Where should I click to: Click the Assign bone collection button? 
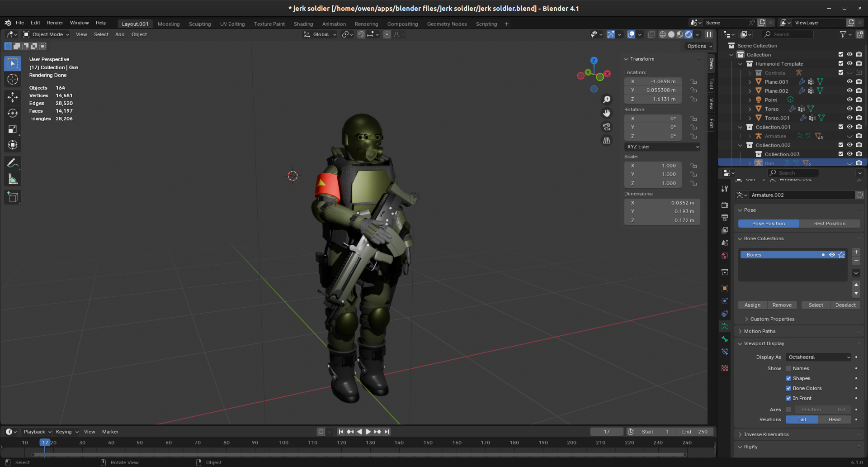pyautogui.click(x=752, y=305)
